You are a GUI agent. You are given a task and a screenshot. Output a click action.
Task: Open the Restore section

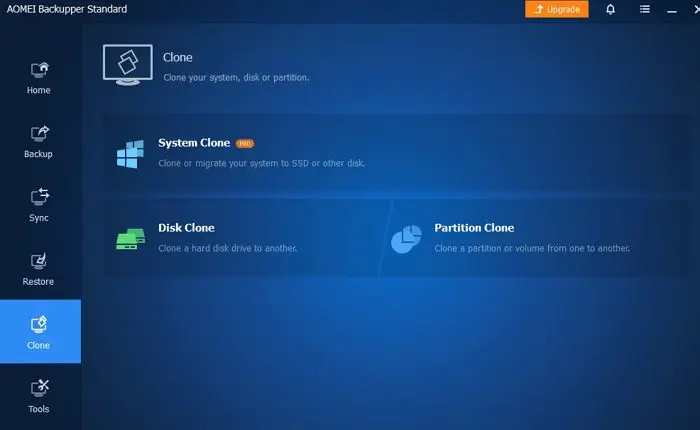click(39, 269)
